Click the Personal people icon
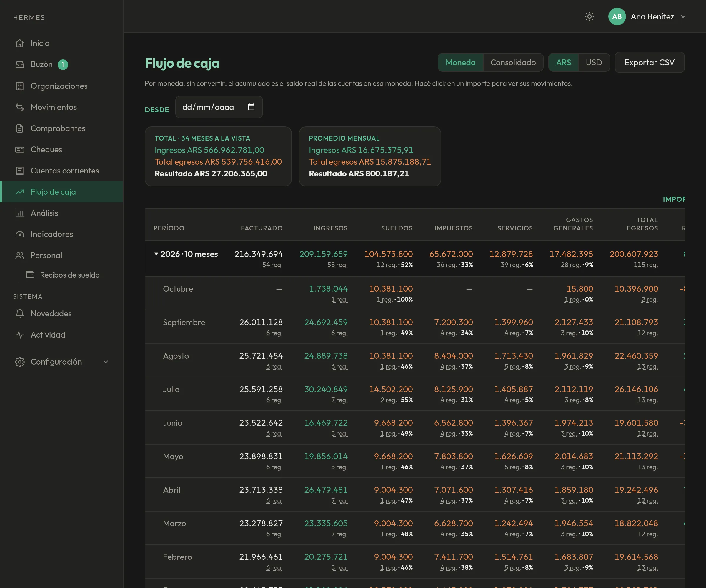 click(19, 255)
